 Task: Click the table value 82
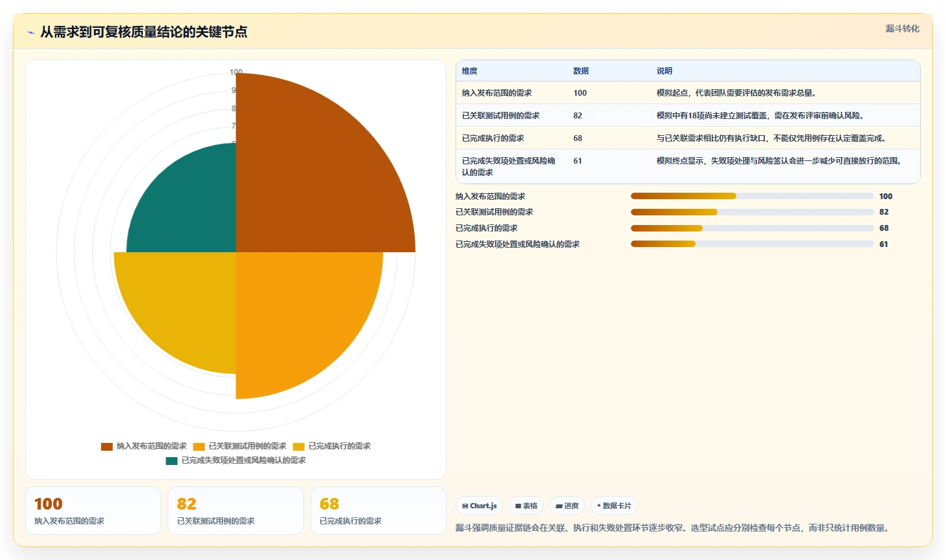pyautogui.click(x=578, y=116)
